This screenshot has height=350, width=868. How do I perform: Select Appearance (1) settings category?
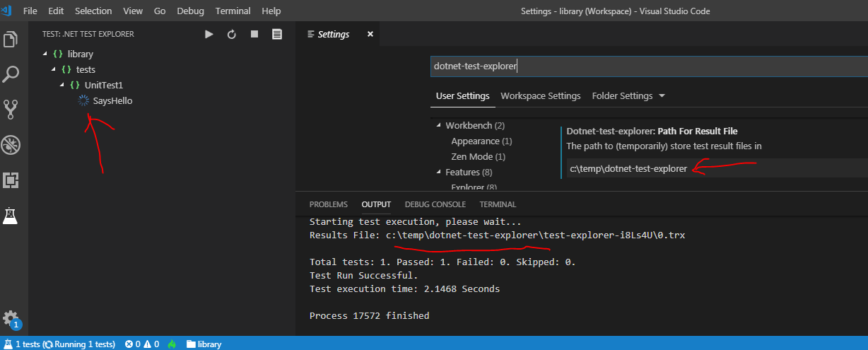pos(481,141)
